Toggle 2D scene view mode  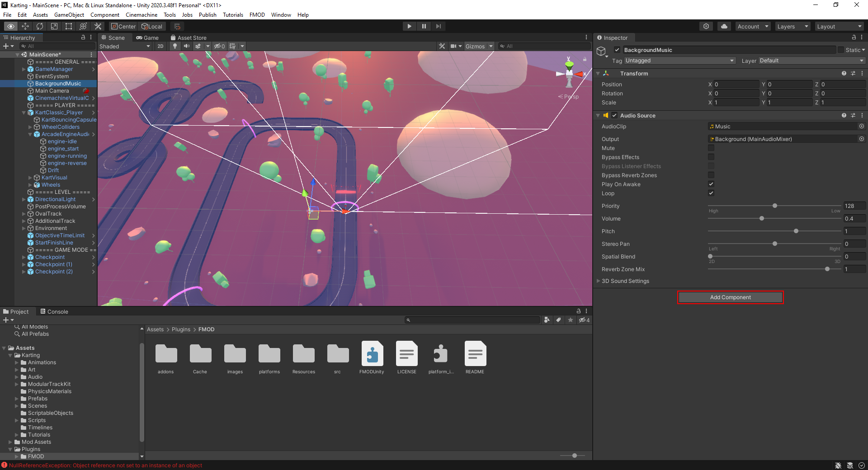coord(160,46)
